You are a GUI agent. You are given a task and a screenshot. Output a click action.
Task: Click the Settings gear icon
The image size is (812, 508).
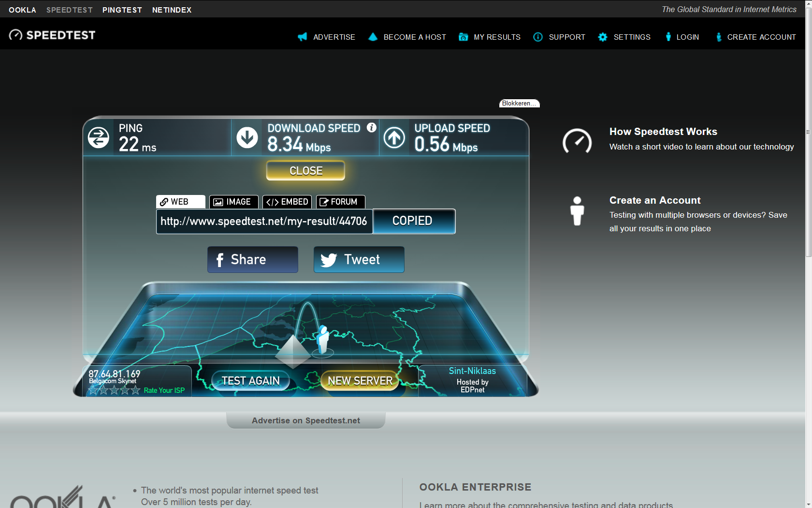[x=603, y=37]
